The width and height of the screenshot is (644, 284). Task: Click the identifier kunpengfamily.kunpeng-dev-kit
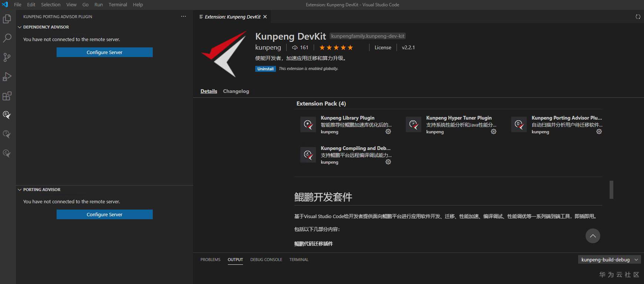pos(368,36)
